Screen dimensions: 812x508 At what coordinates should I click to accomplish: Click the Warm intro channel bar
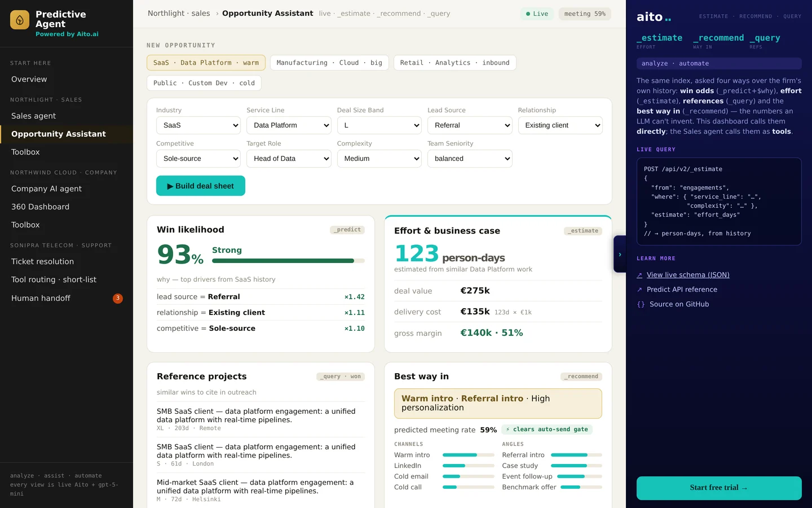pyautogui.click(x=469, y=455)
